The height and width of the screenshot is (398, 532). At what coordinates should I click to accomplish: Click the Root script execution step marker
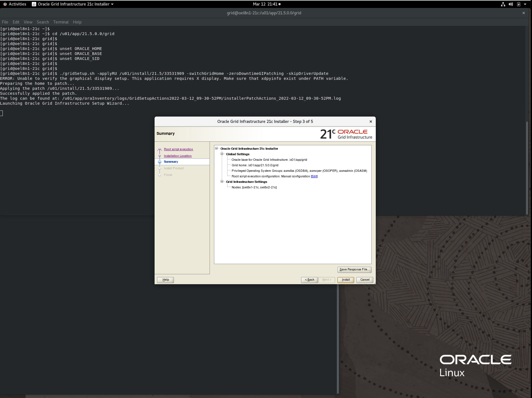tap(160, 149)
